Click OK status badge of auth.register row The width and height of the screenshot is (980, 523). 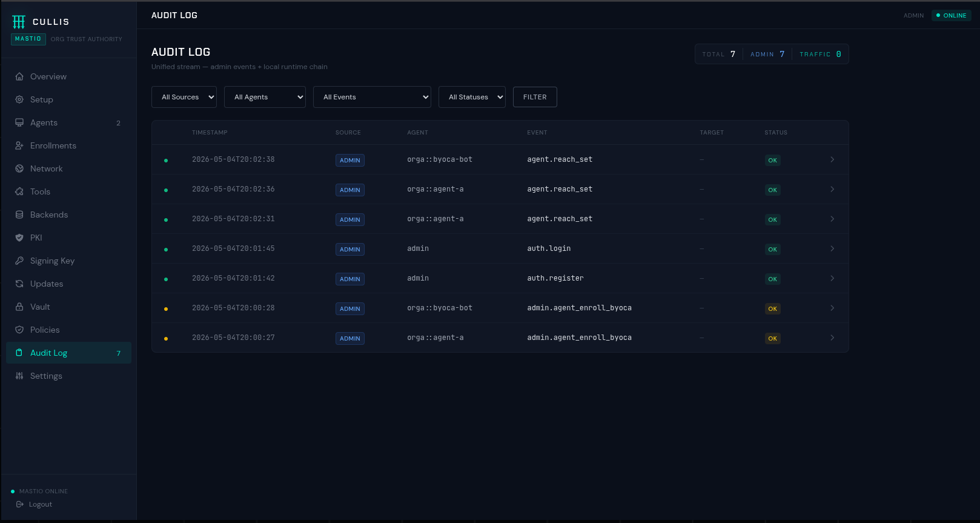click(x=772, y=279)
